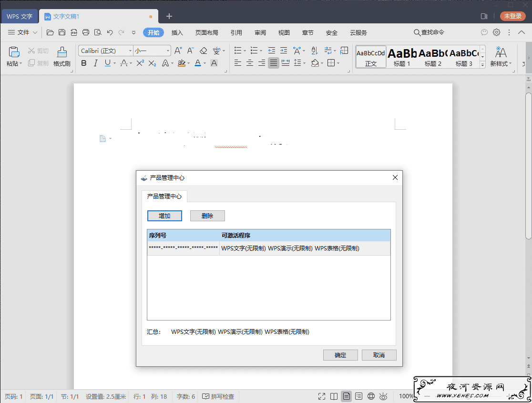
Task: Open the 页面布局 ribbon tab
Action: [x=206, y=32]
